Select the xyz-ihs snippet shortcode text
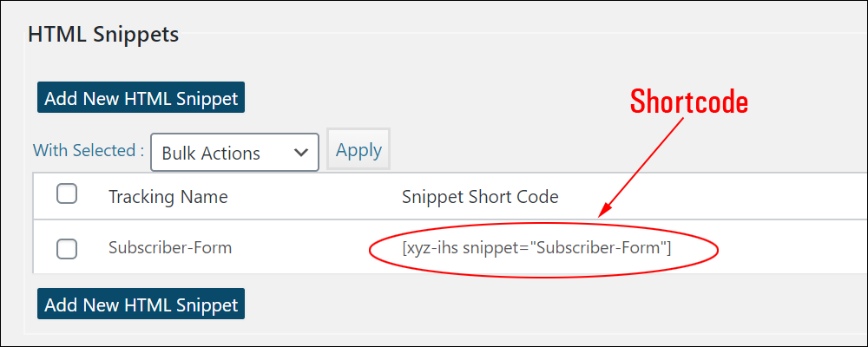Screen dimensions: 868x347 pos(536,248)
